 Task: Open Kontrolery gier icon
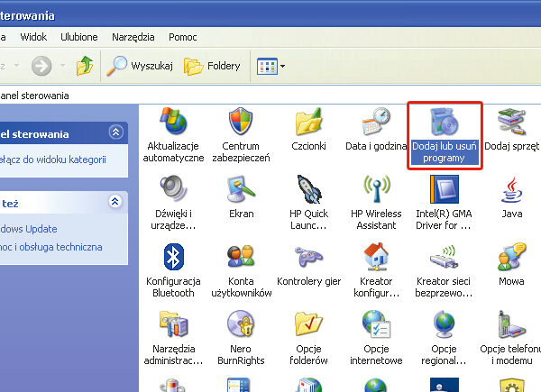pos(308,260)
